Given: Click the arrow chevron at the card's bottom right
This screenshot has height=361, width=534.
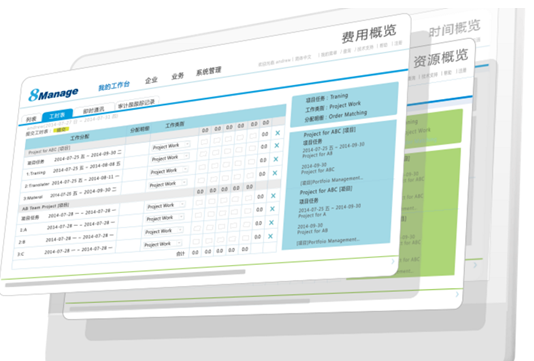Looking at the screenshot, I should [393, 261].
